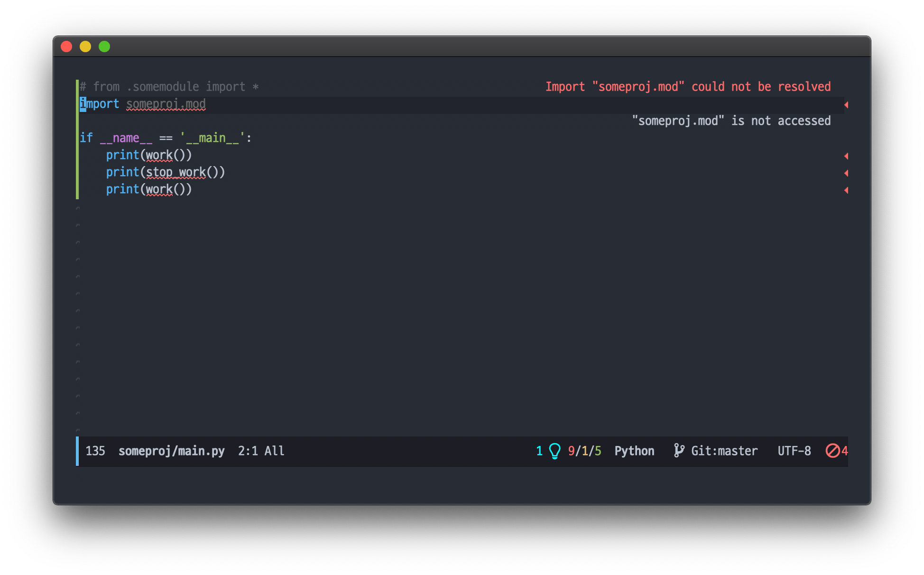
Task: Click the UTF-8 encoding indicator
Action: [794, 451]
